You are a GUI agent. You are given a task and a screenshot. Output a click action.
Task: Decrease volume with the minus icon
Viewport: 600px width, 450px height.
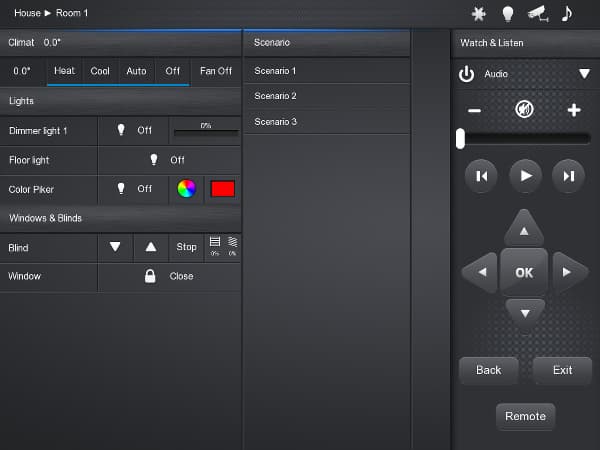tap(474, 111)
